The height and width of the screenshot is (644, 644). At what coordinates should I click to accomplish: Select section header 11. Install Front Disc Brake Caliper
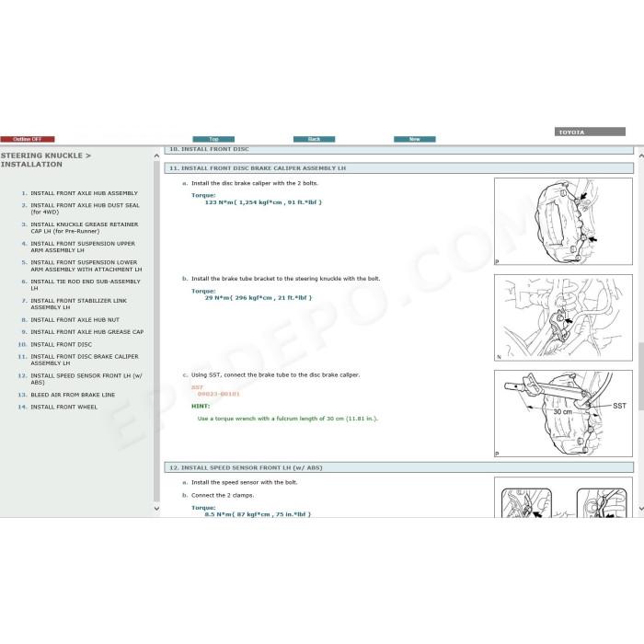398,168
